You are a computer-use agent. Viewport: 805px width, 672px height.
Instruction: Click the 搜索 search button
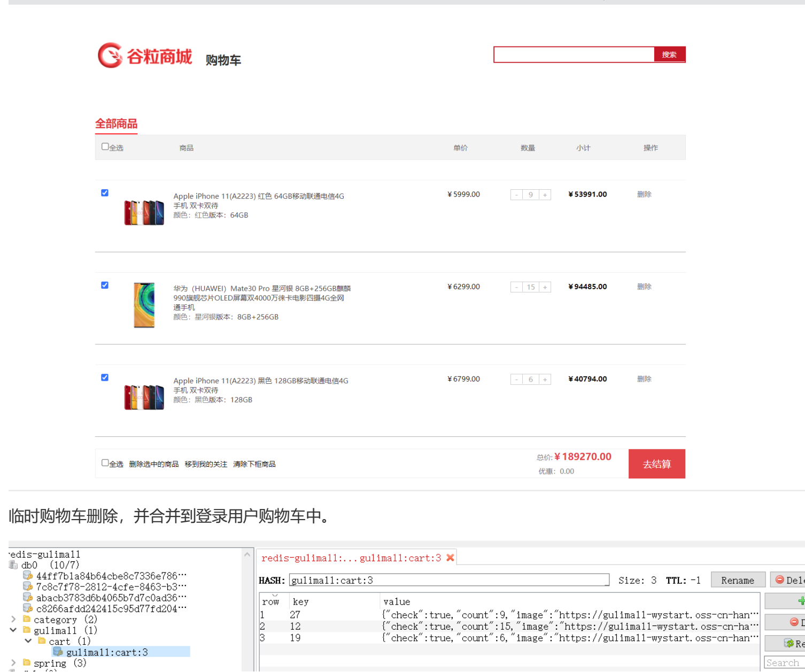[669, 55]
